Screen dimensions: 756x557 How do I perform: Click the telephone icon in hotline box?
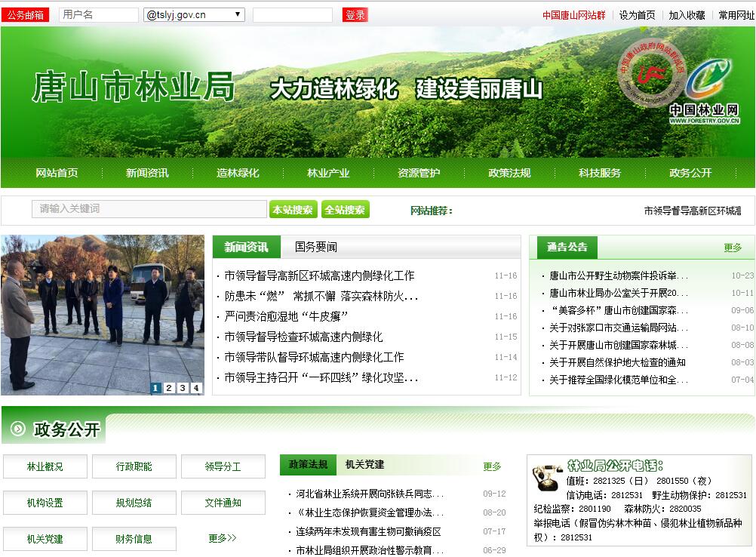[545, 477]
